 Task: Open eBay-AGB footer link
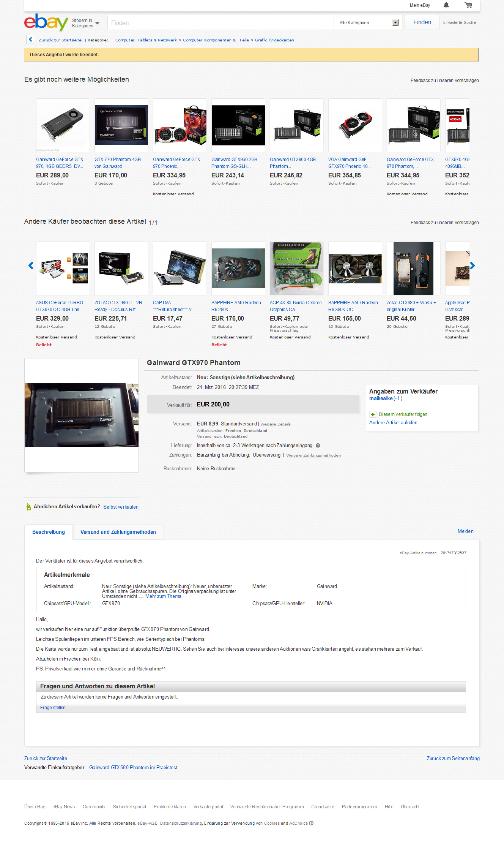coord(147,824)
